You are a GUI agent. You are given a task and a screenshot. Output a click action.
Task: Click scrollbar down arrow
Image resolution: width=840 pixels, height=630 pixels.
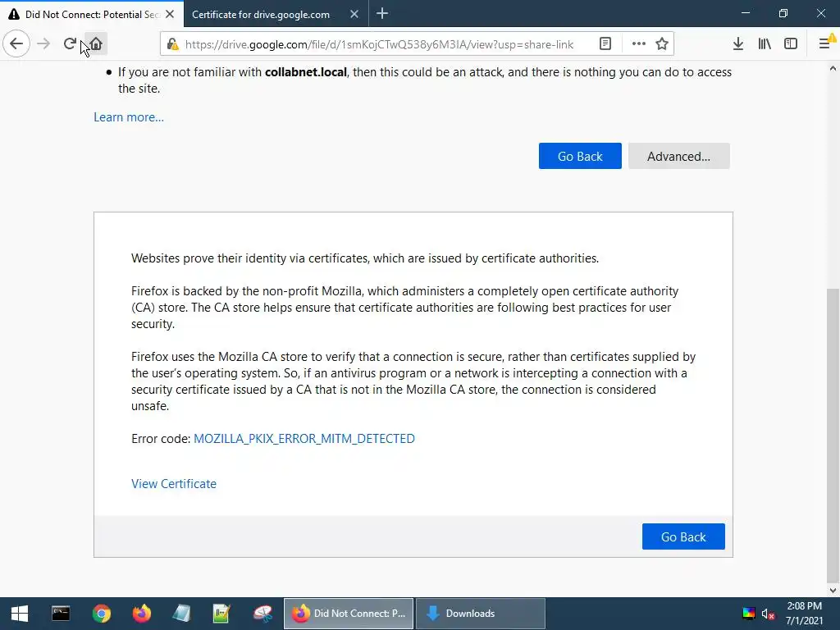coord(833,591)
